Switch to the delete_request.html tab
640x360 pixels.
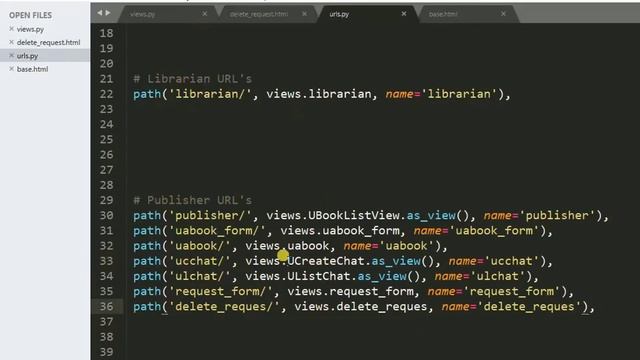(259, 14)
